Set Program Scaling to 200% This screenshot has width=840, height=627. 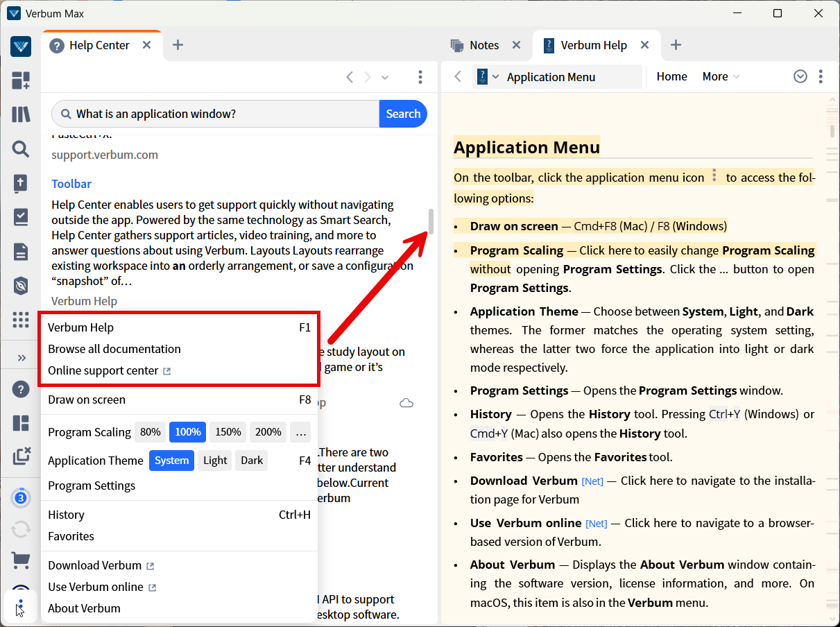pyautogui.click(x=268, y=432)
